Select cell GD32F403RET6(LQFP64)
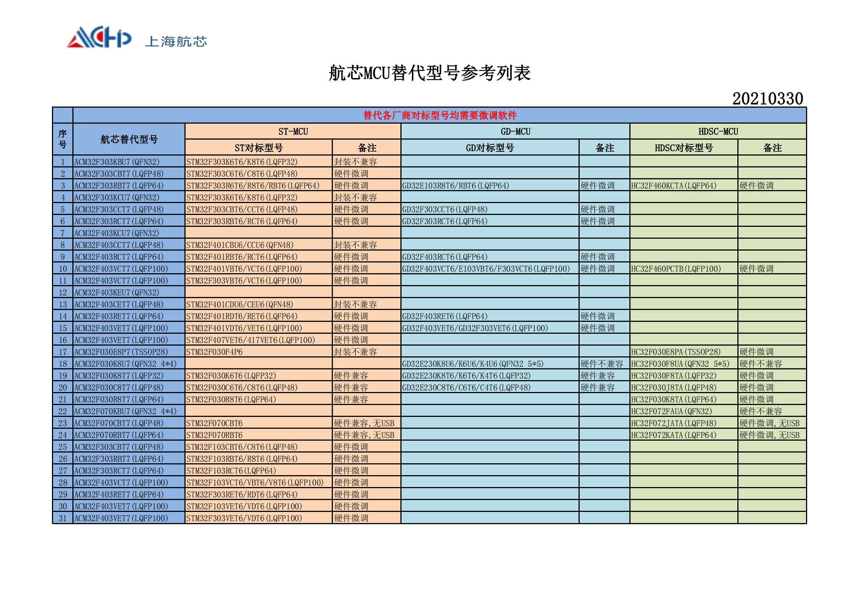This screenshot has height=614, width=868. pos(490,316)
